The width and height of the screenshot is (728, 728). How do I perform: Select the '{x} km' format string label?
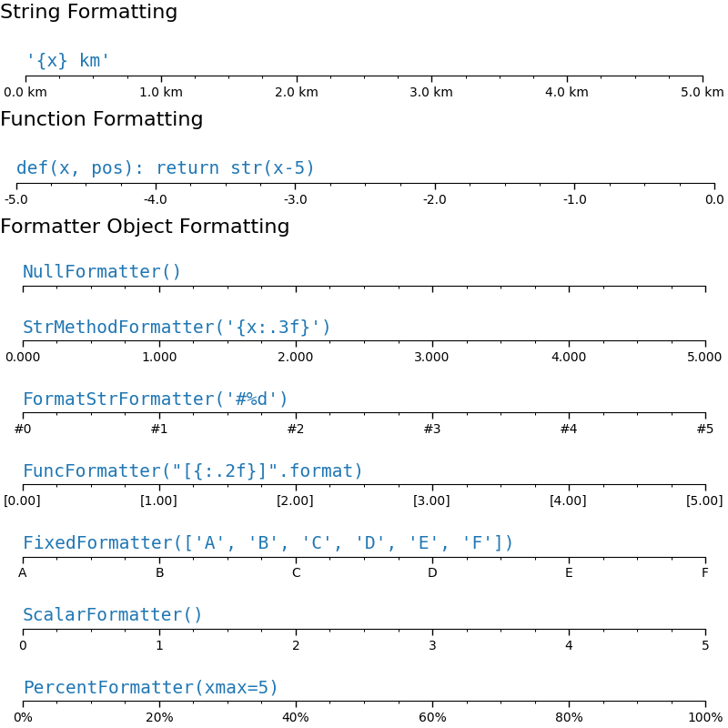[x=68, y=61]
